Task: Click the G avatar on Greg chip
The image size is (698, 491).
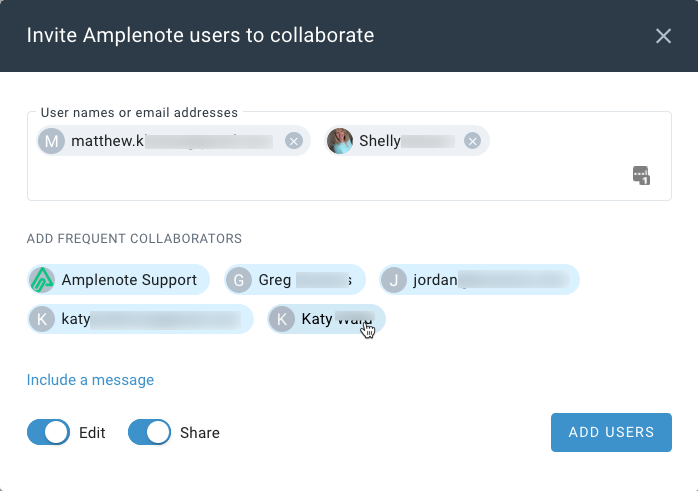Action: coord(239,280)
